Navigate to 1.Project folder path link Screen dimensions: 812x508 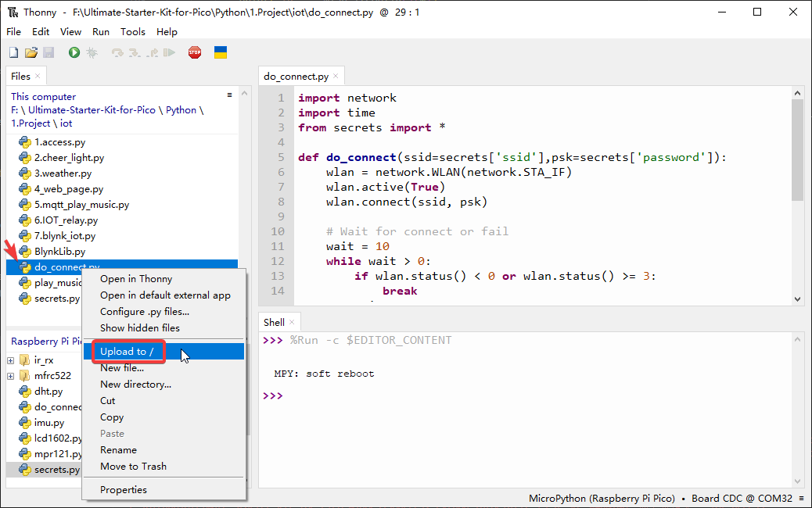[31, 123]
